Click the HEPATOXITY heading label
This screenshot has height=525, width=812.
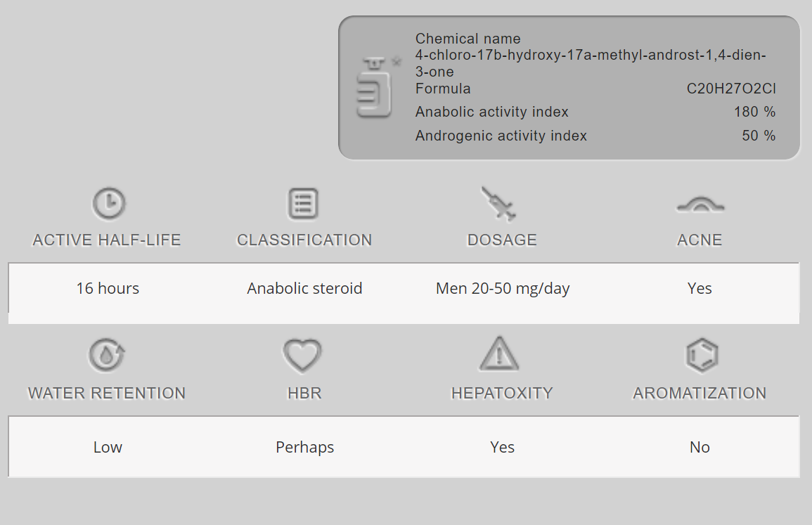tap(502, 393)
